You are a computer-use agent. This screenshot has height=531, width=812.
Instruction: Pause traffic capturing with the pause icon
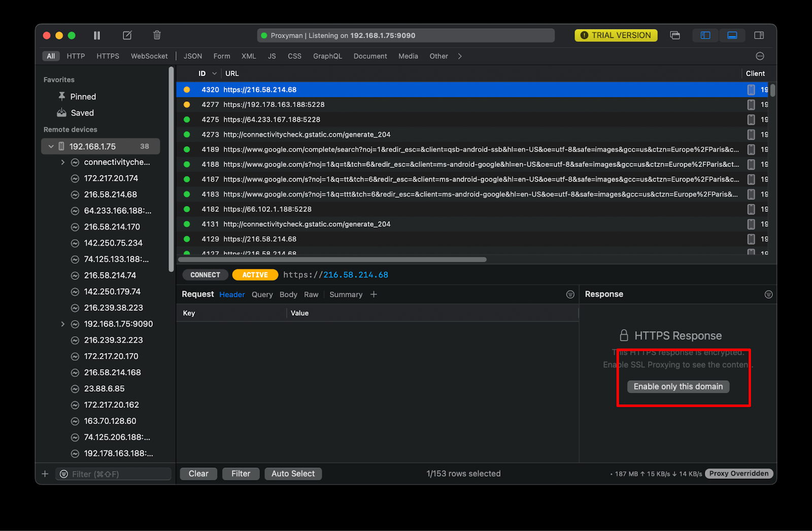point(96,35)
